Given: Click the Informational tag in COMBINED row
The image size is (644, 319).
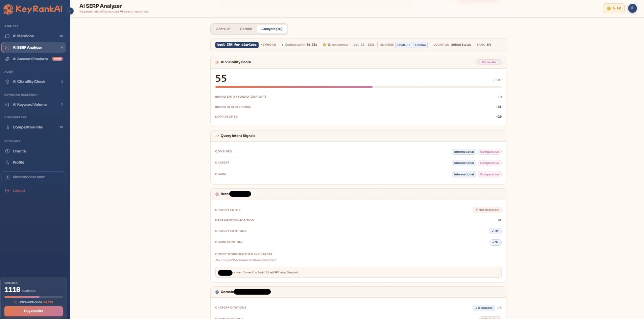Looking at the screenshot, I should point(464,152).
